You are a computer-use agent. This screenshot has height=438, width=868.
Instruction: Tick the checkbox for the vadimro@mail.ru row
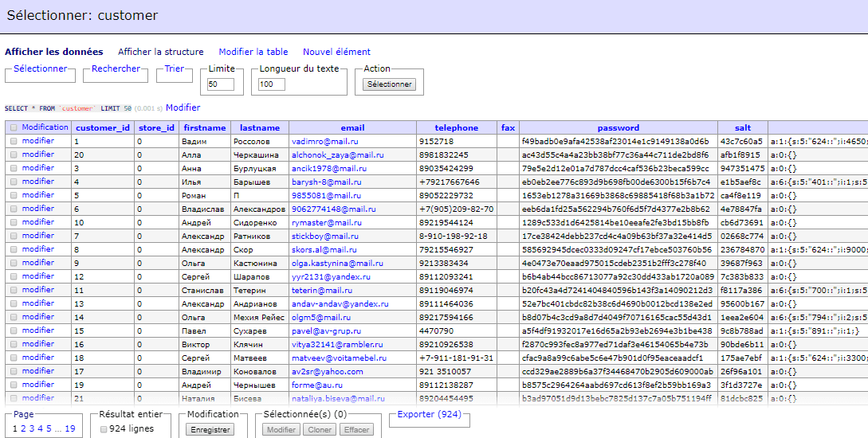pos(14,141)
